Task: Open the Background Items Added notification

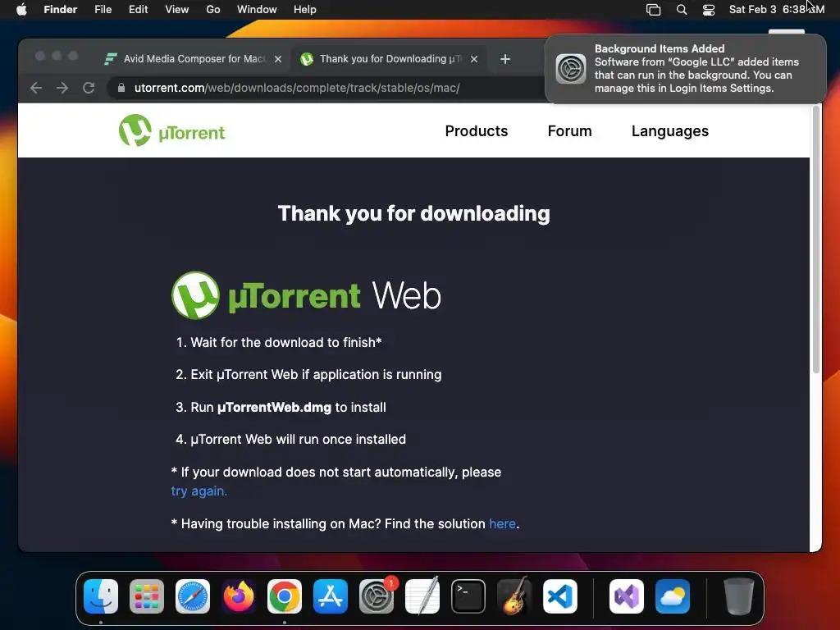Action: pos(685,69)
